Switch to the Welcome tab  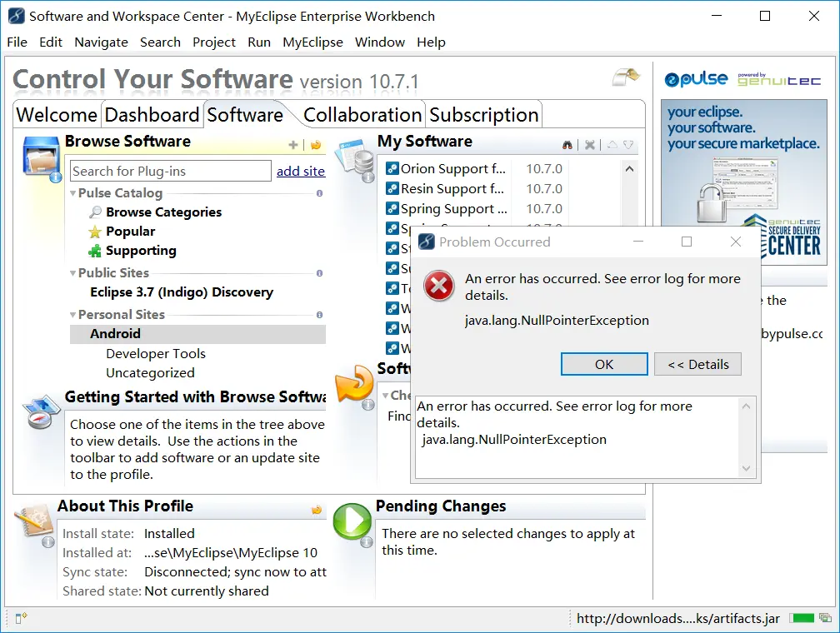click(x=57, y=115)
